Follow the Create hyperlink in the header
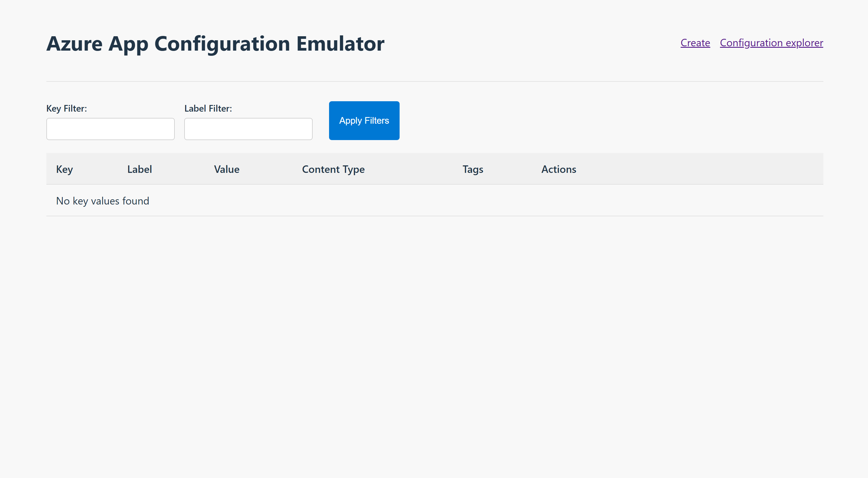Screen dimensions: 868x478 695,43
